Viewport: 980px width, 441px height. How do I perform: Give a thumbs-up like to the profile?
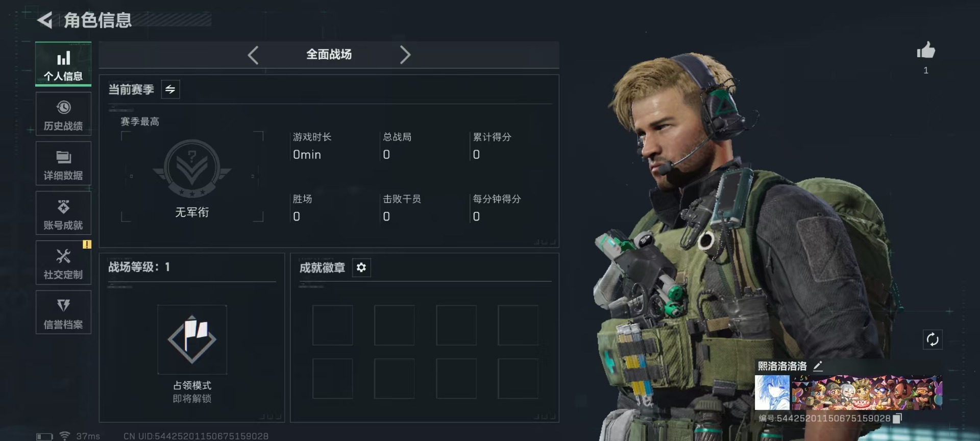[x=926, y=51]
